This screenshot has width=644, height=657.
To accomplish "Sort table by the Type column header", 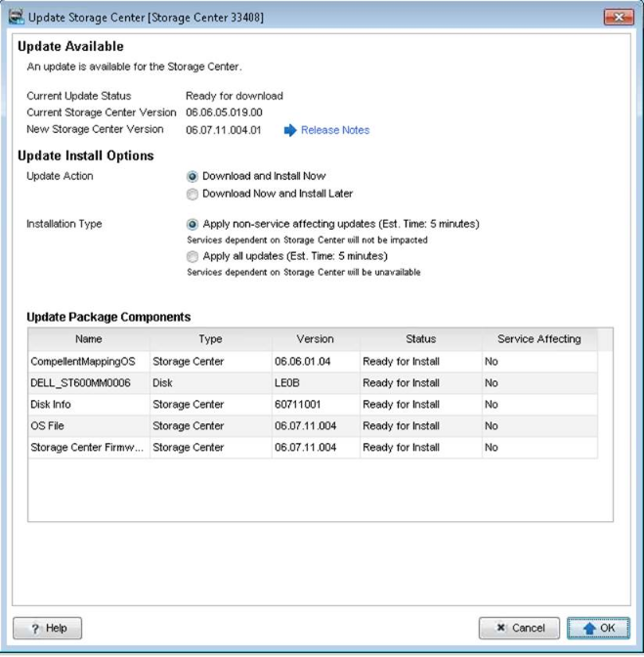I will pos(210,339).
